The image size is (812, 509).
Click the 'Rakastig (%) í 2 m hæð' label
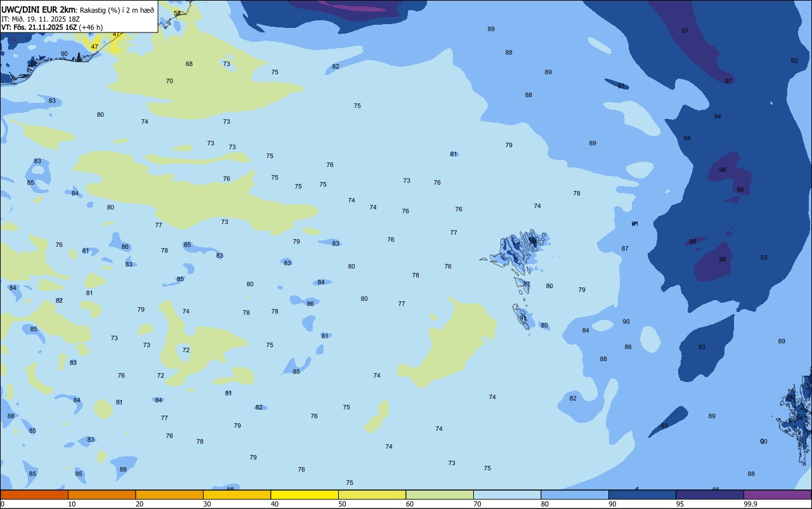click(x=117, y=10)
